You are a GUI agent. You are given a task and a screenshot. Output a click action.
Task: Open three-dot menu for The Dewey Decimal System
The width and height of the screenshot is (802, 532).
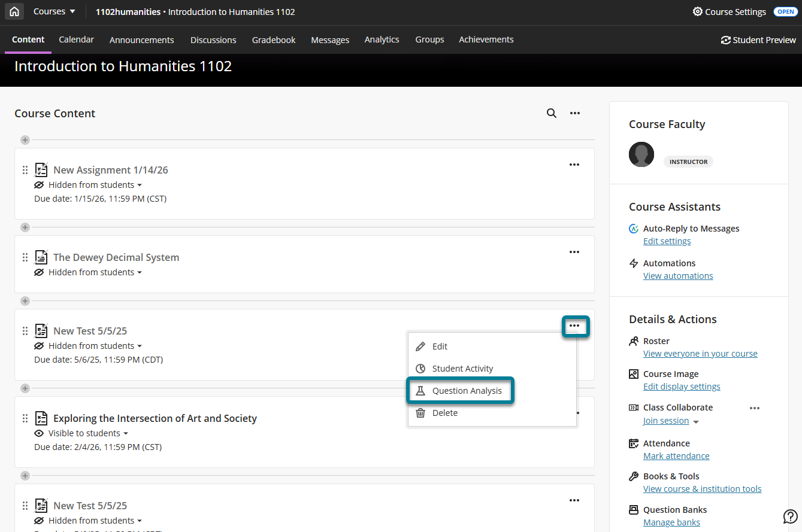574,252
